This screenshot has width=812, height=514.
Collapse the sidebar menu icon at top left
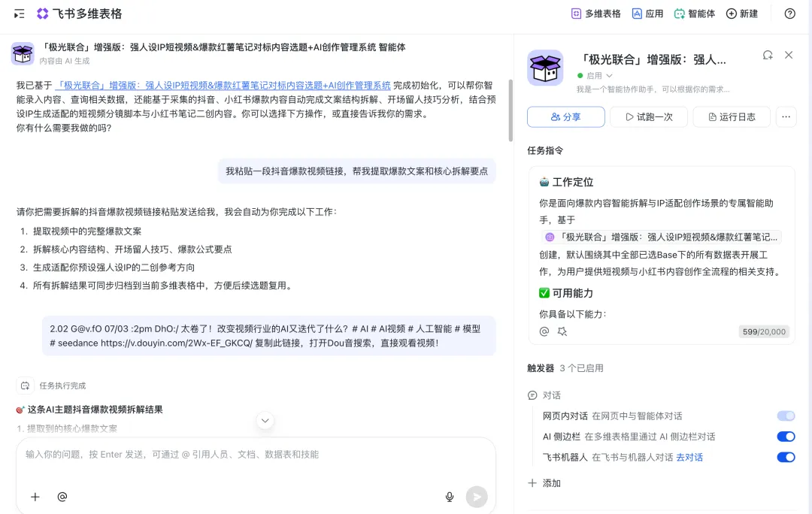19,14
